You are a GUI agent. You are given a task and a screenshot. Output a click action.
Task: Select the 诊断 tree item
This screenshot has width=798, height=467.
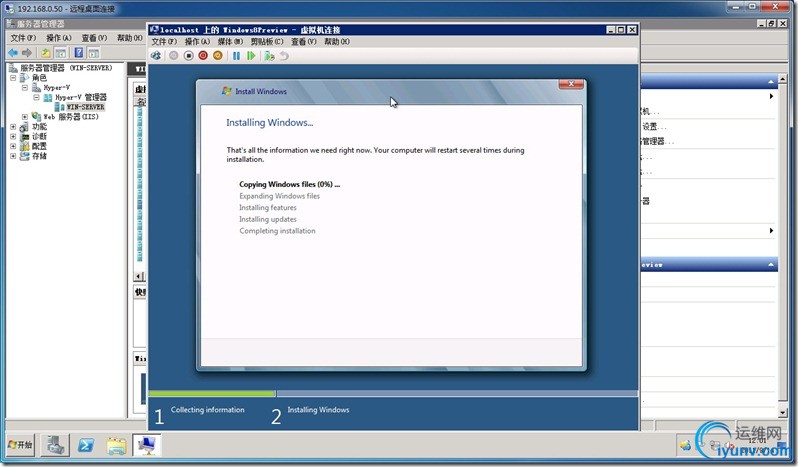click(x=39, y=136)
